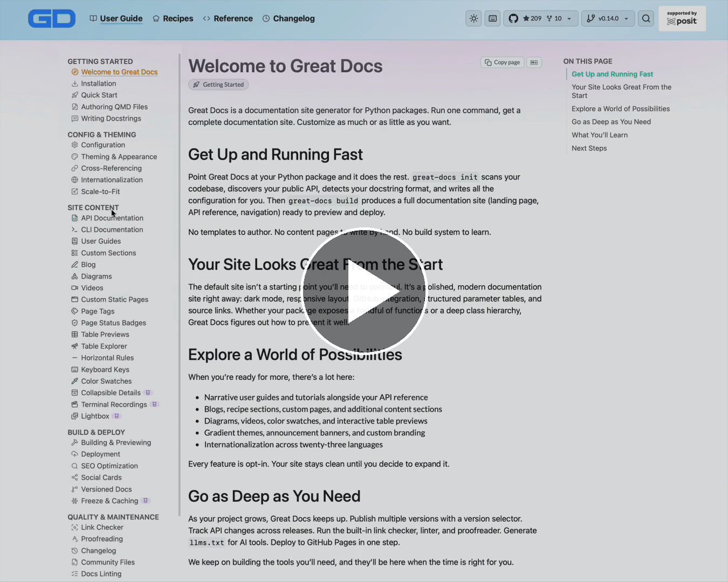The height and width of the screenshot is (582, 728).
Task: Click the Custom Sections icon
Action: 75,253
